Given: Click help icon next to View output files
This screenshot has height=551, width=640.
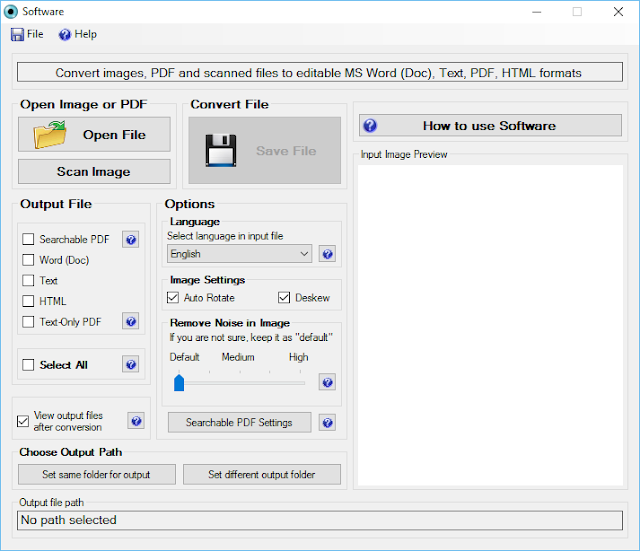Looking at the screenshot, I should [136, 421].
